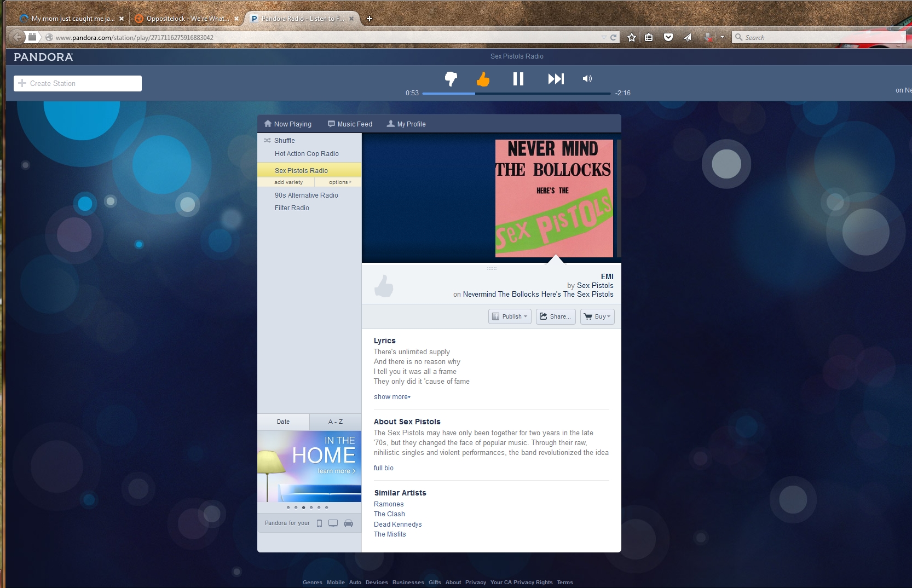Open the Now Playing tab
Screen dimensions: 912x588
(288, 124)
